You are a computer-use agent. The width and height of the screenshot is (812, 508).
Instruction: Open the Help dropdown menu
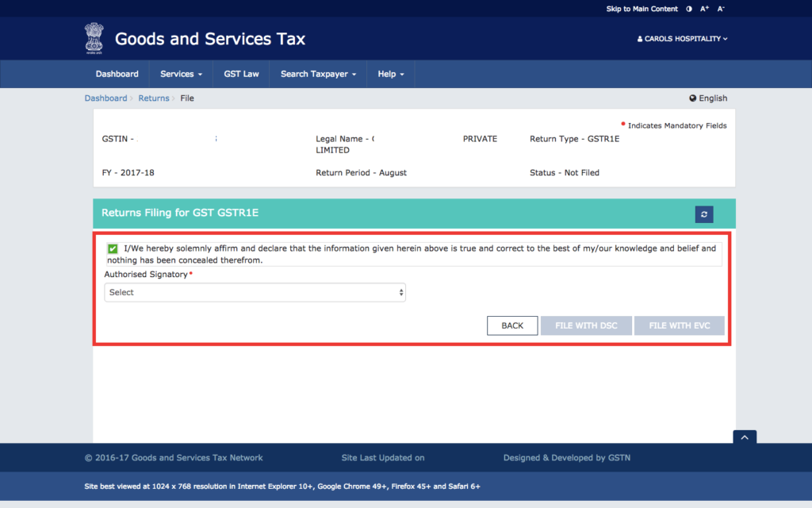pyautogui.click(x=390, y=74)
